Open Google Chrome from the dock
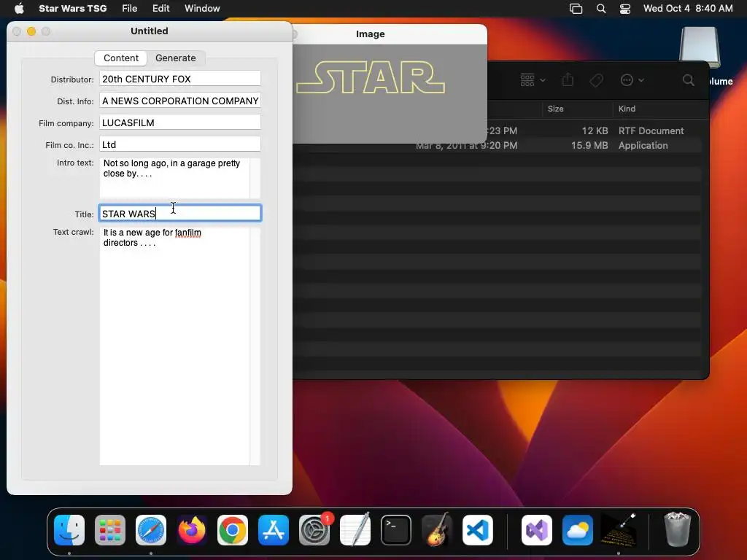The width and height of the screenshot is (747, 560). point(233,530)
